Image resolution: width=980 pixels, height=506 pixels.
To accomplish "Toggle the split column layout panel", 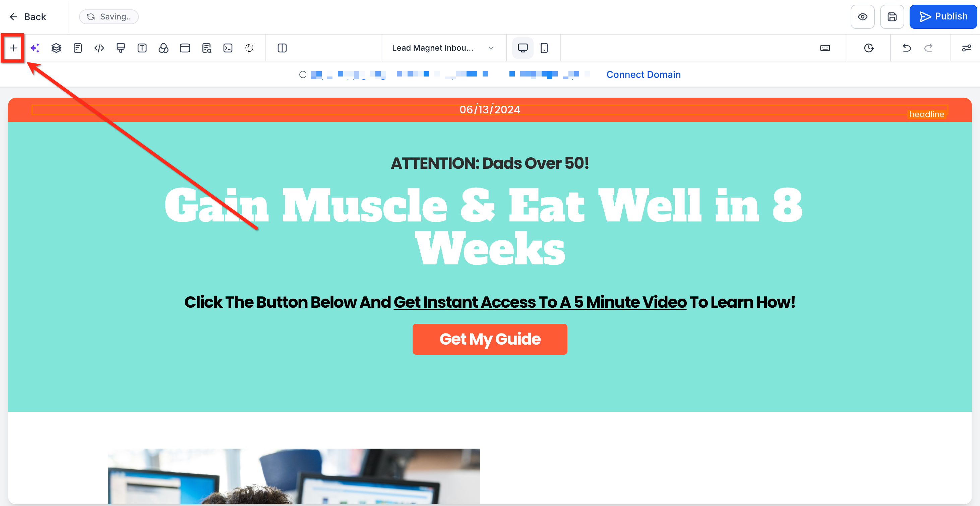I will (282, 48).
